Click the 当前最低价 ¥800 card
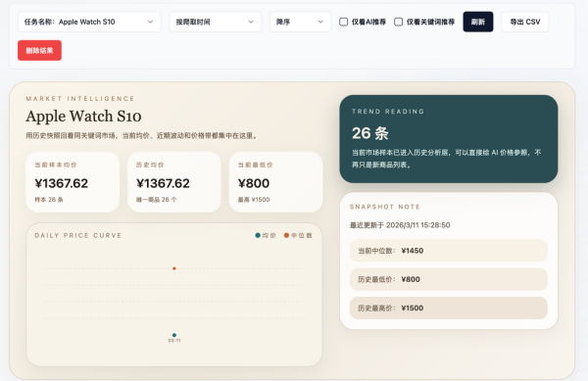This screenshot has width=588, height=381. [x=275, y=182]
